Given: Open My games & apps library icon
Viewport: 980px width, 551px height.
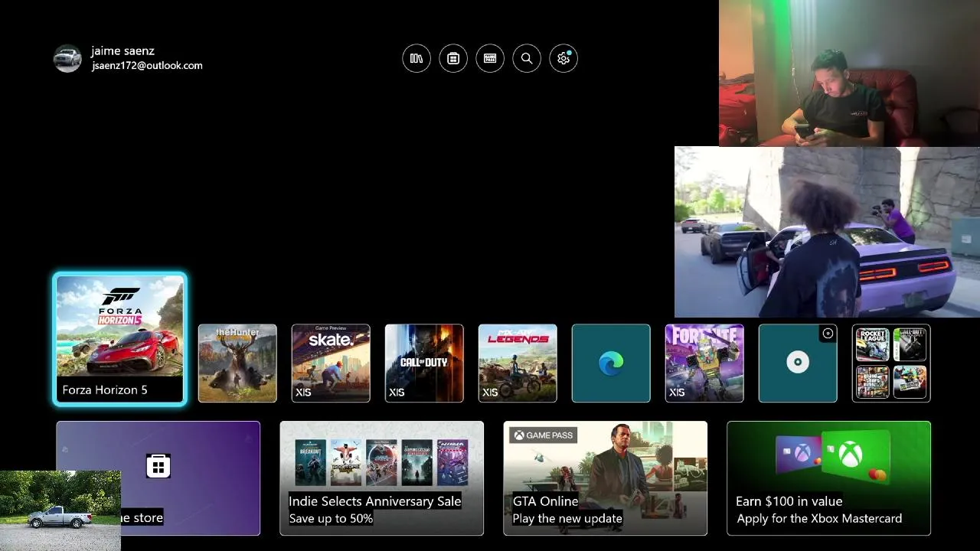Looking at the screenshot, I should [x=416, y=58].
